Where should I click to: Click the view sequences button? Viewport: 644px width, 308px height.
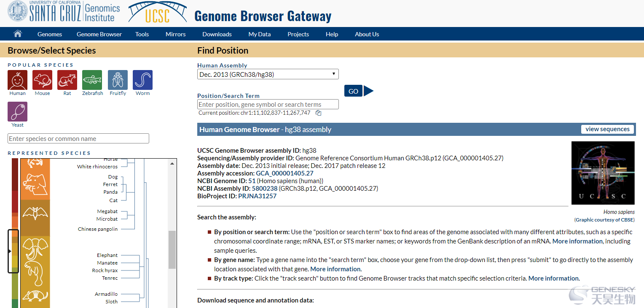click(607, 129)
